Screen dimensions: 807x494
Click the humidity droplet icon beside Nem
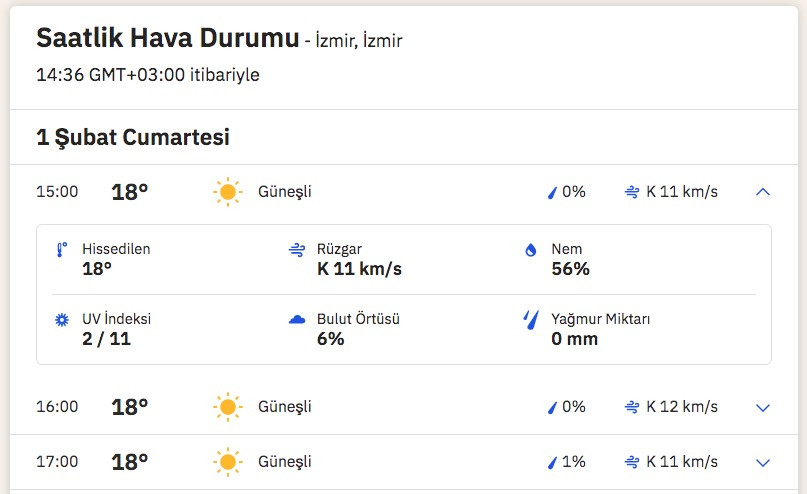531,250
